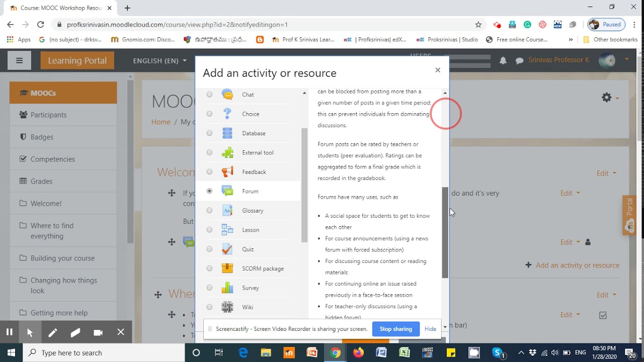Open Windows Start menu
This screenshot has height=362, width=644.
(x=11, y=352)
